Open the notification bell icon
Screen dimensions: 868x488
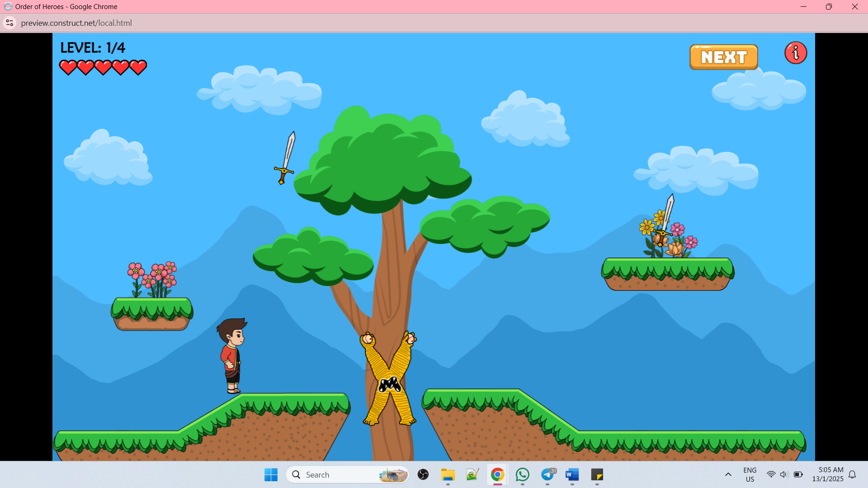(852, 474)
